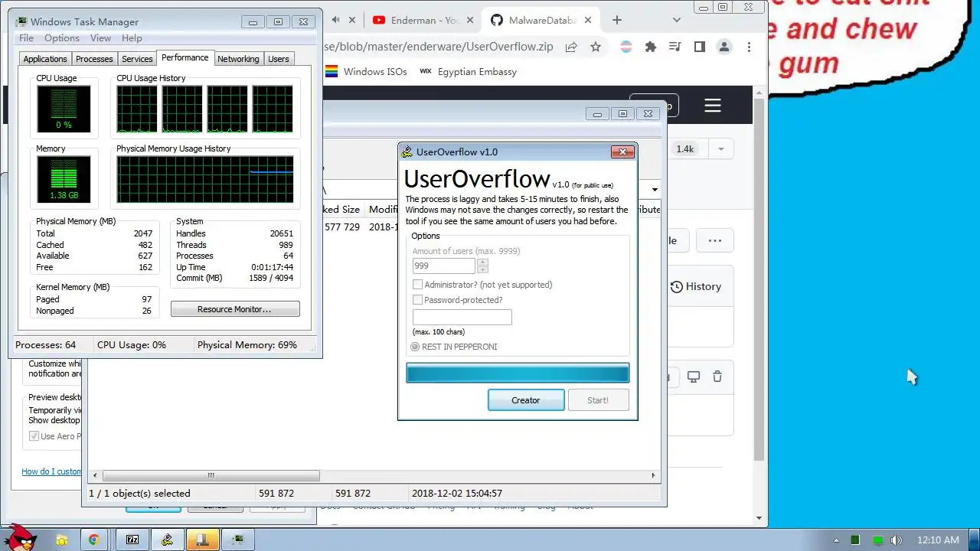Open Task Manager Options menu

coord(62,38)
